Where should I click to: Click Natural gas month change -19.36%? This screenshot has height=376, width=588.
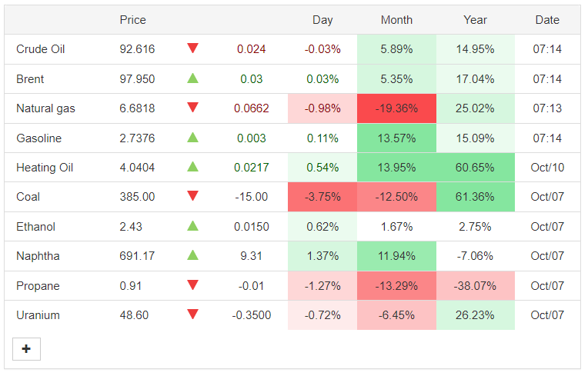pyautogui.click(x=397, y=108)
